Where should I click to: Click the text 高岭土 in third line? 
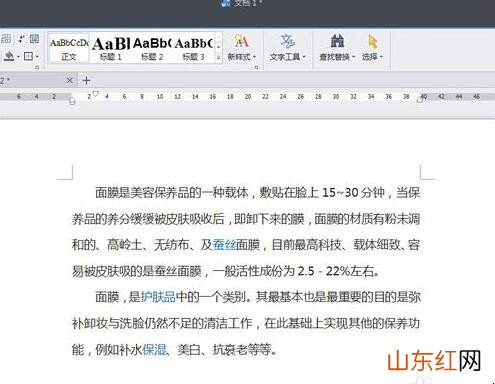(x=124, y=245)
